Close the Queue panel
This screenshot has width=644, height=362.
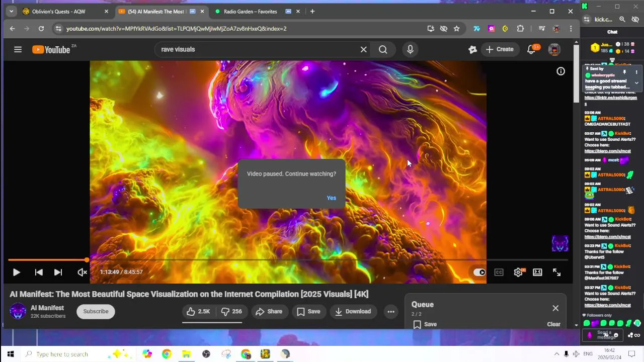pyautogui.click(x=555, y=308)
